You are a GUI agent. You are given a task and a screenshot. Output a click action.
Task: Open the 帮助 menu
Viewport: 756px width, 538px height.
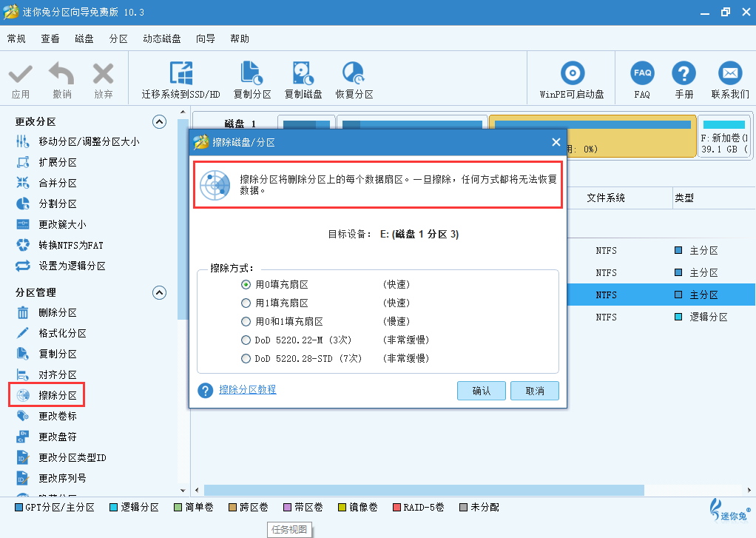point(240,38)
